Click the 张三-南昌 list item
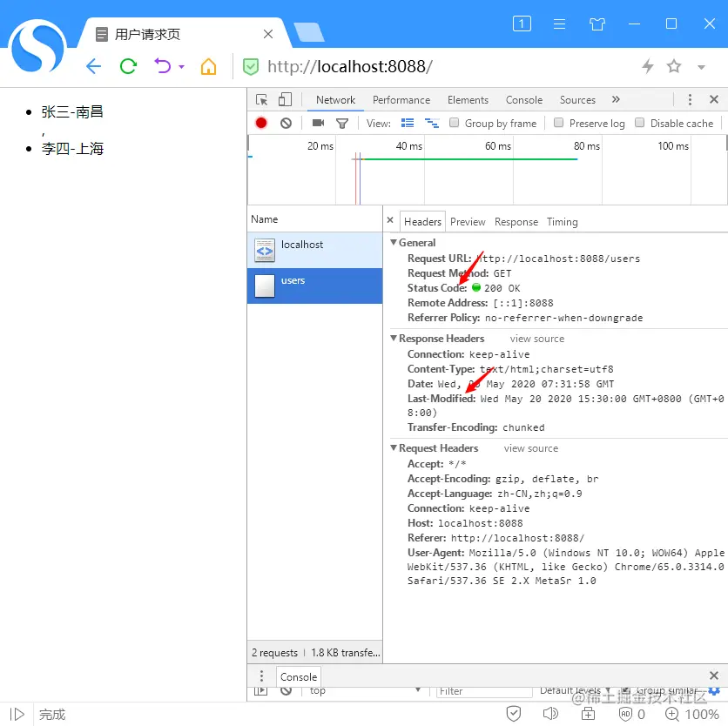The image size is (728, 726). 72,111
